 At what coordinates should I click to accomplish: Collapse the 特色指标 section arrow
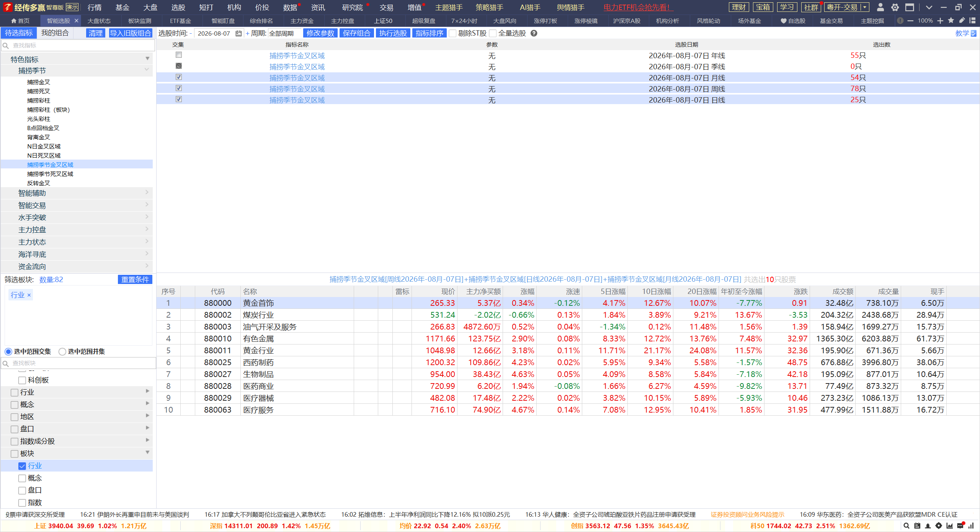pyautogui.click(x=147, y=59)
